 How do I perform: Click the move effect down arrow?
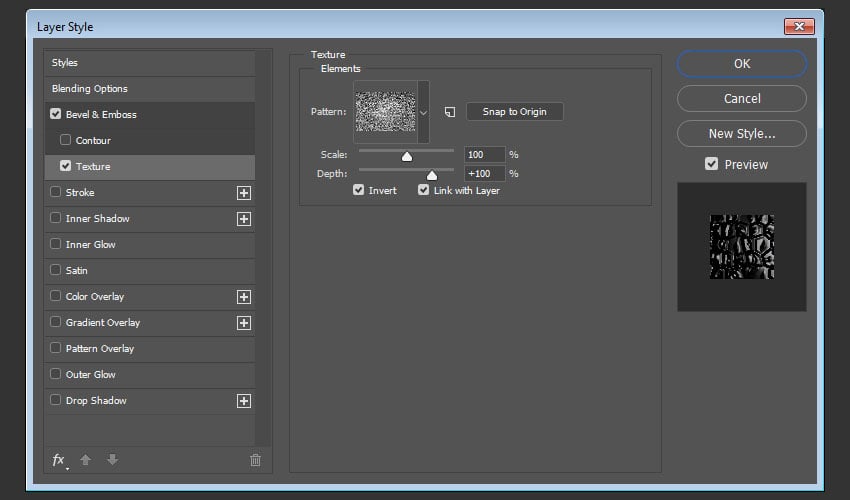point(112,460)
